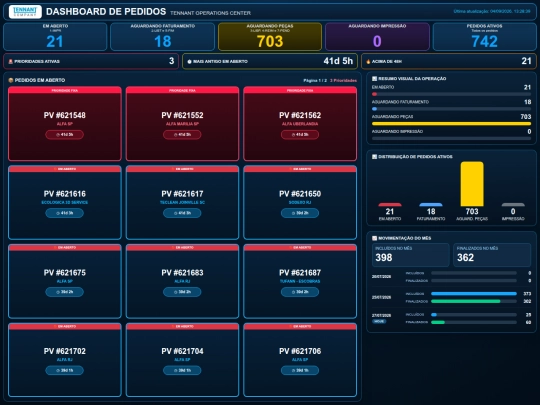Screen dimensions: 540x405
Task: Click the PV #621702 order number
Action: point(64,351)
